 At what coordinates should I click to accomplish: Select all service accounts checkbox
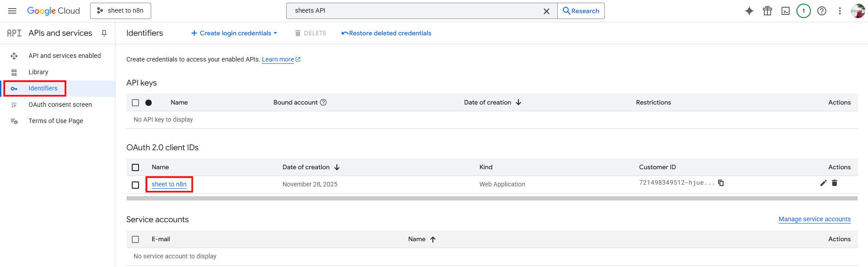point(135,239)
